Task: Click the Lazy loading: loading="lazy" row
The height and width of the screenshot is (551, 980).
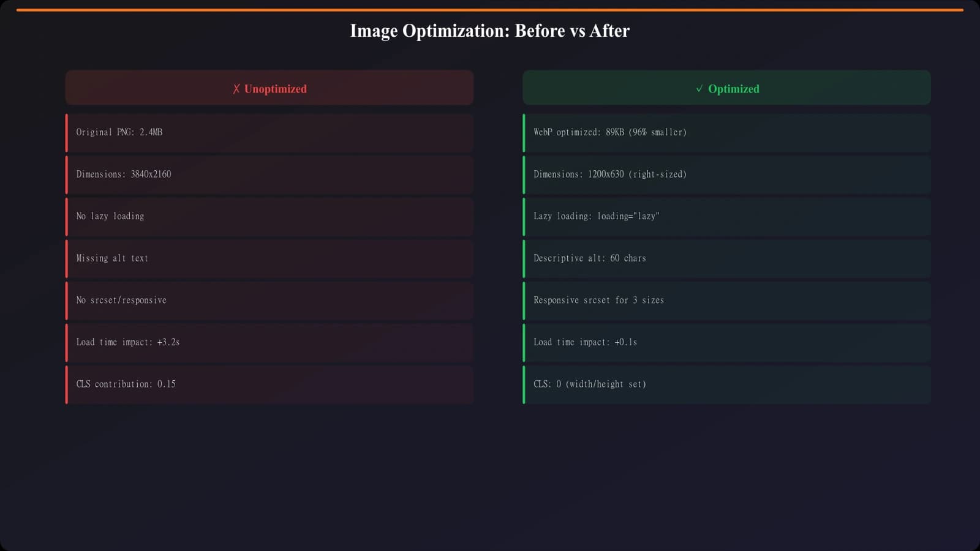Action: point(726,216)
